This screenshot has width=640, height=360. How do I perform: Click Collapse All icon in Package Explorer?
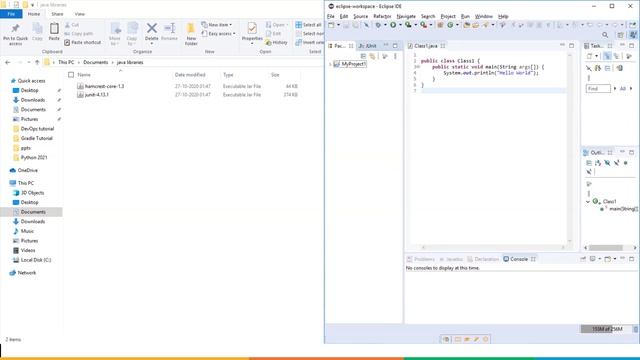pos(363,56)
